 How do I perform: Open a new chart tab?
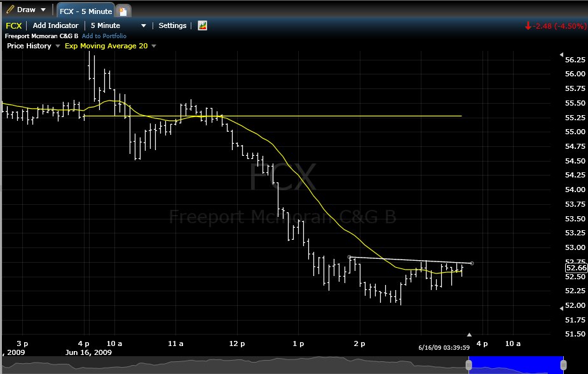(x=123, y=11)
